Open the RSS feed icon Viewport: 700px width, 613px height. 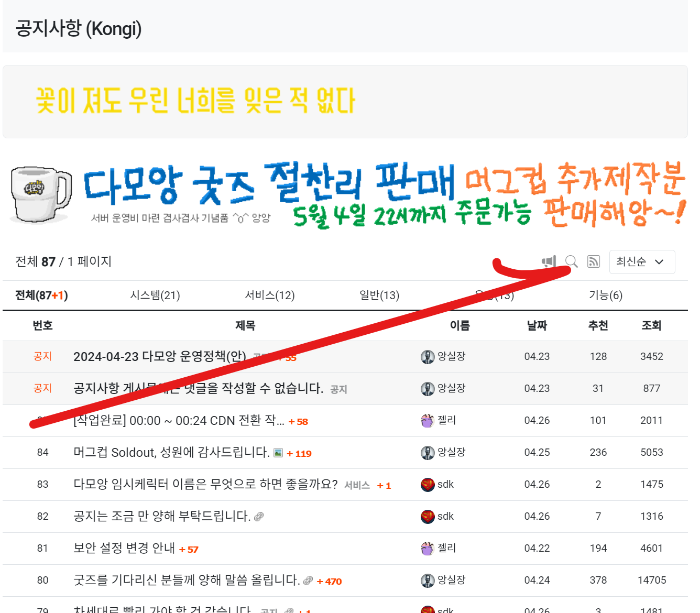[x=594, y=261]
